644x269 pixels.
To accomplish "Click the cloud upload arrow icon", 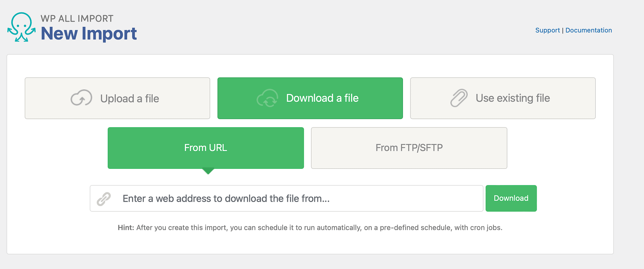I will coord(81,98).
